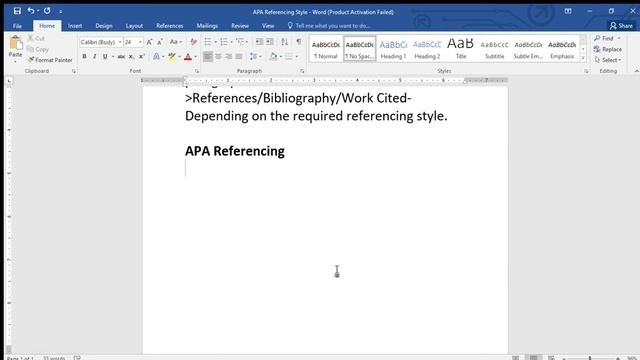Pick the text highlight color
The width and height of the screenshot is (640, 360).
coord(172,57)
